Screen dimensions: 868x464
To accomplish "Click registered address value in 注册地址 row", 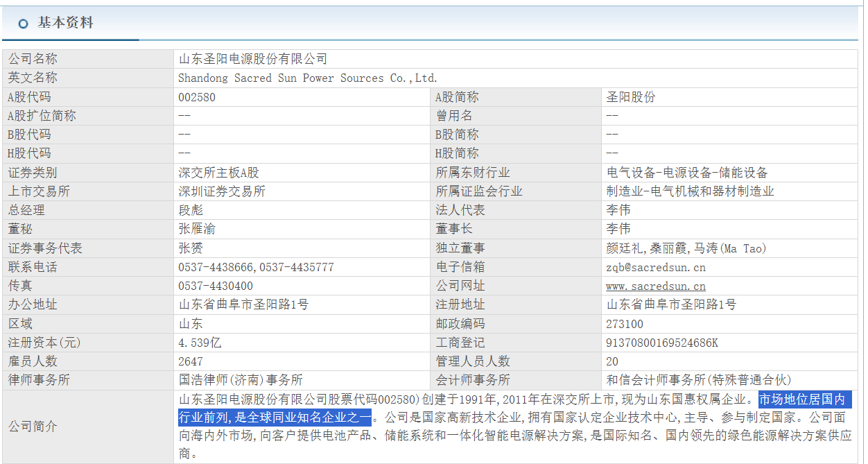I will pos(671,304).
